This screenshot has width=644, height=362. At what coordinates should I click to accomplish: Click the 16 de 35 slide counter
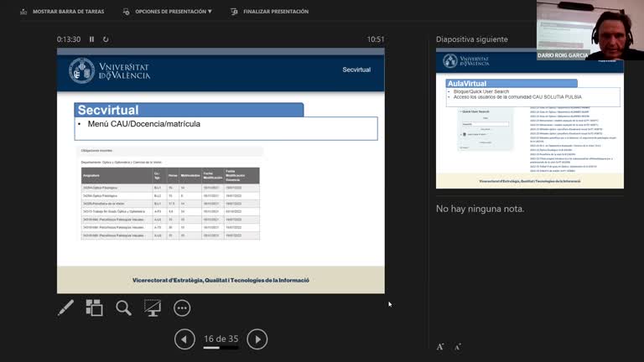[x=221, y=339]
